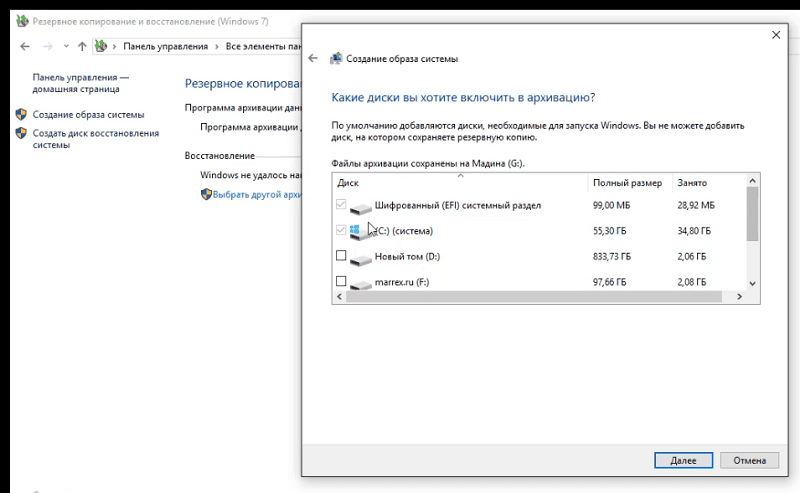800x493 pixels.
Task: Expand chevron before 'Панель управления' breadcrumb
Action: click(x=114, y=46)
